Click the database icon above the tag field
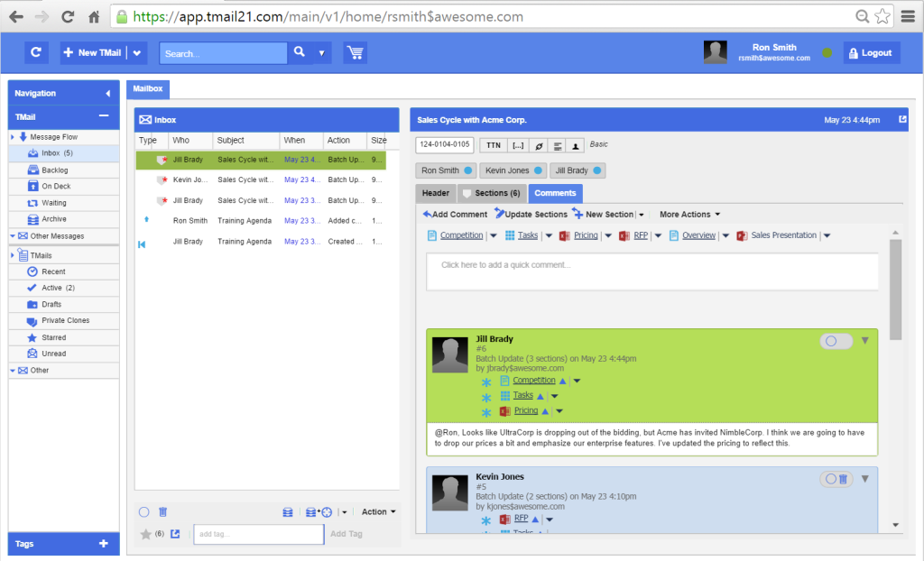924x561 pixels. (x=287, y=511)
